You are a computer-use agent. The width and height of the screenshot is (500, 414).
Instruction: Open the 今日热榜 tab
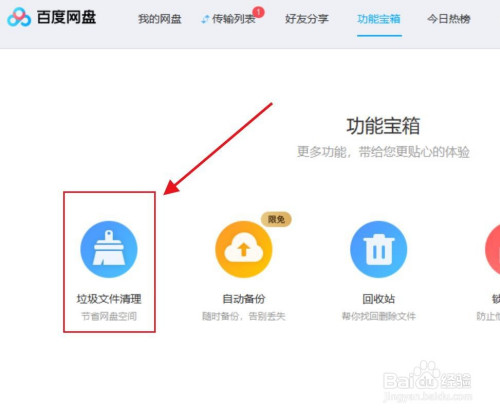pos(449,19)
